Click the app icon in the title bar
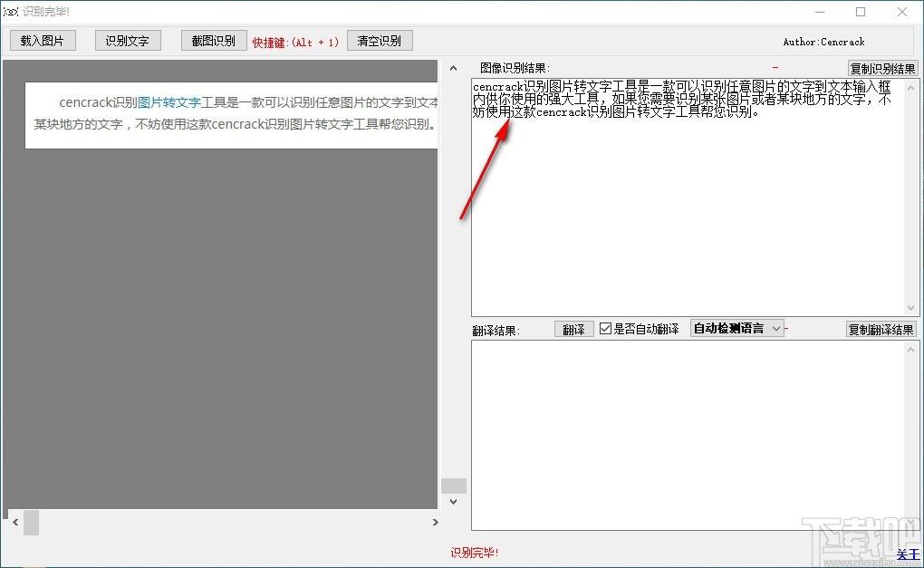This screenshot has width=924, height=568. tap(11, 11)
